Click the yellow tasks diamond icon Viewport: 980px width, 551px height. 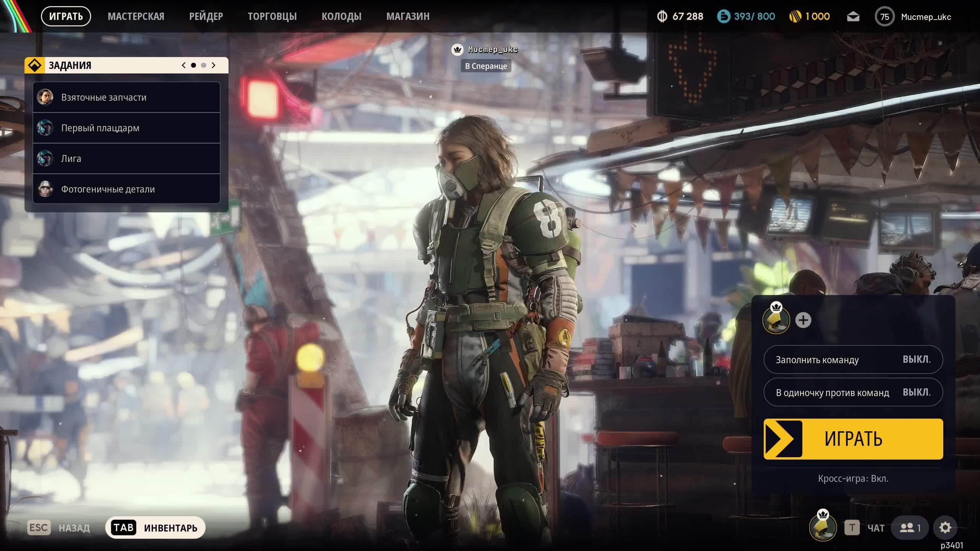tap(35, 65)
